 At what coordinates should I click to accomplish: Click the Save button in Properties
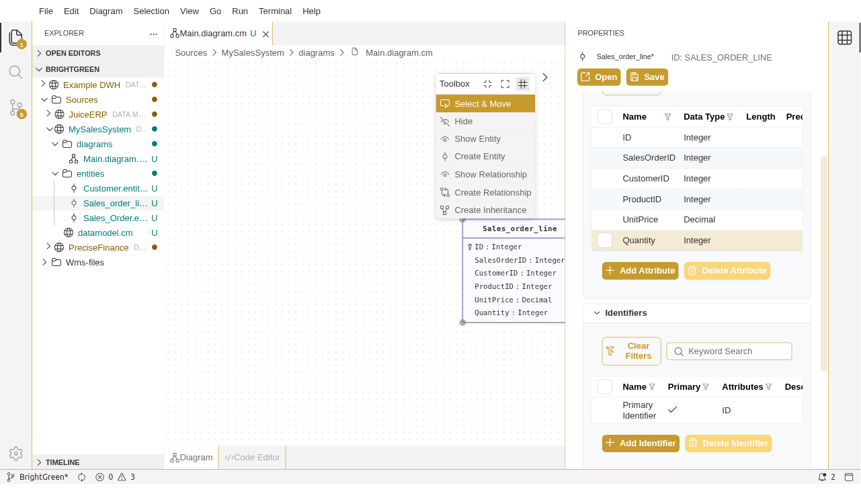point(647,77)
